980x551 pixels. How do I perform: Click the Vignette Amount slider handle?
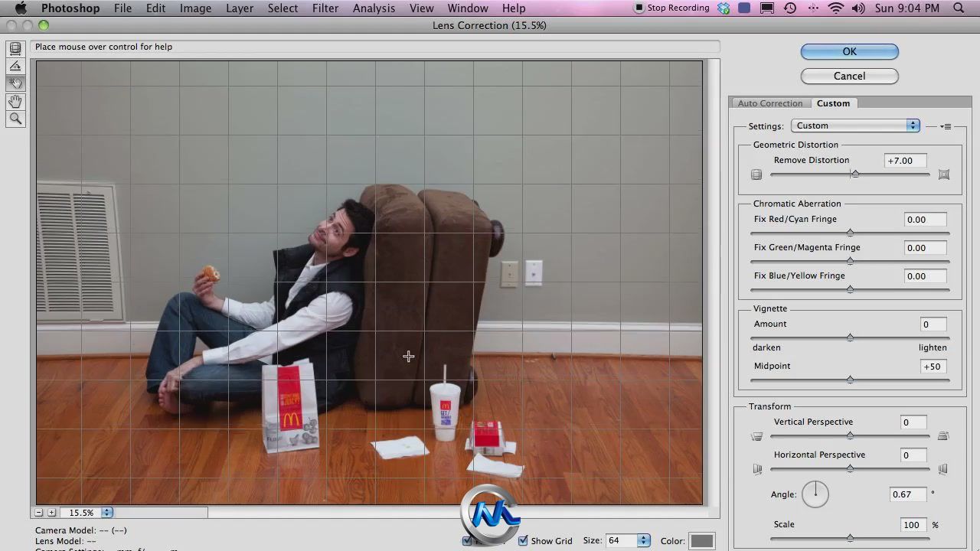point(850,337)
